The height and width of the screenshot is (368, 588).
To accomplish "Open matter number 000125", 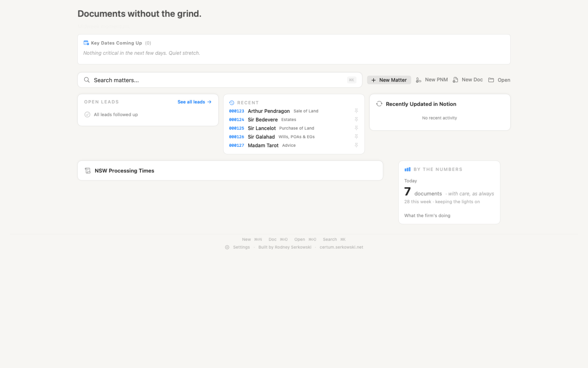I will 236,128.
